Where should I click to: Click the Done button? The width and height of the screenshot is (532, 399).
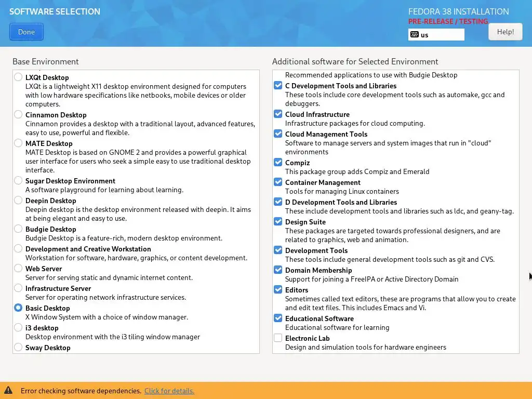(x=26, y=32)
